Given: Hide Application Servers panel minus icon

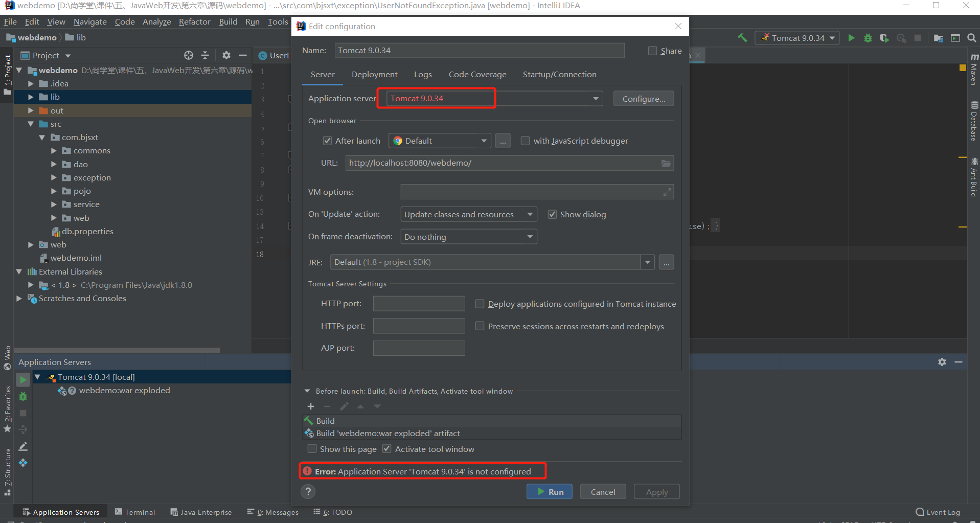Looking at the screenshot, I should 959,362.
